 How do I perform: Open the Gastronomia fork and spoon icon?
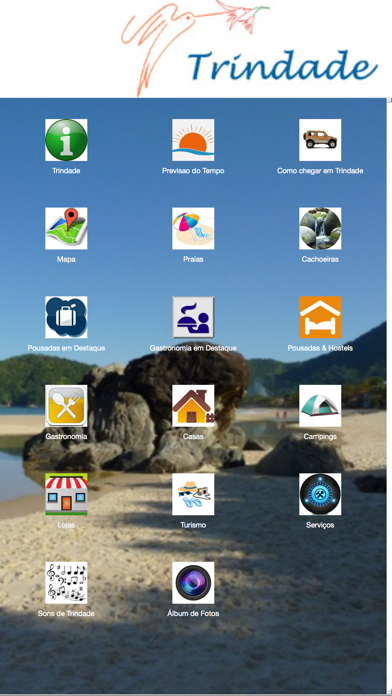click(x=66, y=406)
